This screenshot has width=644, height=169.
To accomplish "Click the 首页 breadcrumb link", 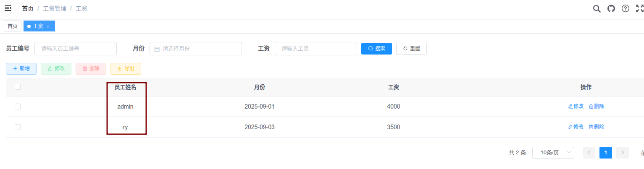I will click(28, 8).
